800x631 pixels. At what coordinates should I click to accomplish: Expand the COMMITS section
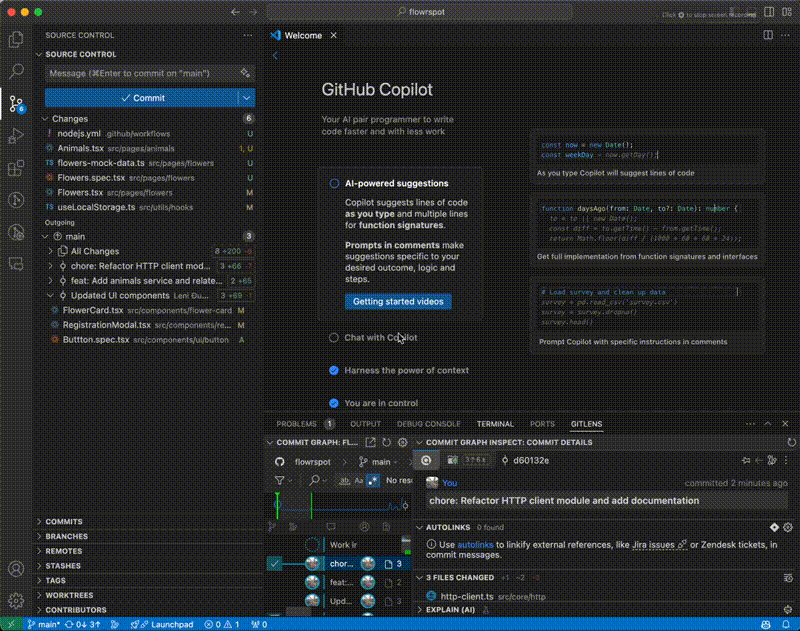(63, 521)
